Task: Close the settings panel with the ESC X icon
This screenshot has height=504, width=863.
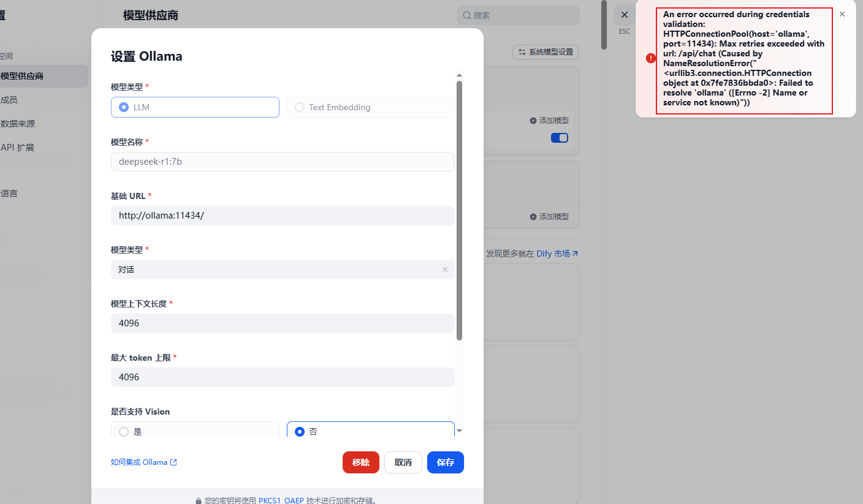Action: 625,15
